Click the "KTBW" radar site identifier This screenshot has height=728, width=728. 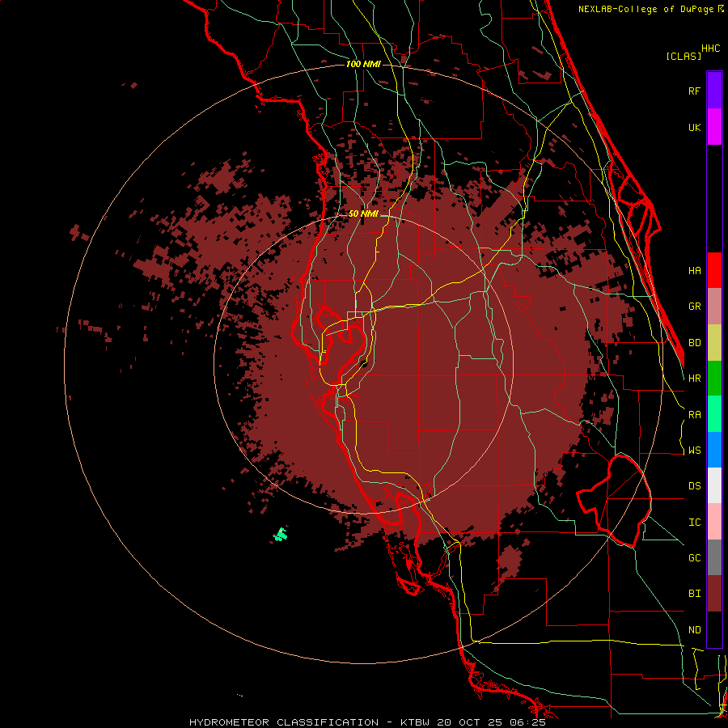pos(417,722)
